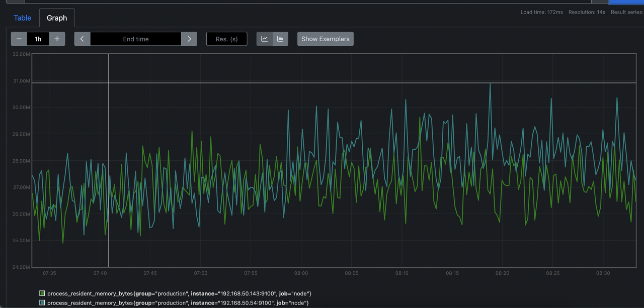Screen dimensions: 644x308
Task: Increase time range with plus button
Action: [x=57, y=39]
